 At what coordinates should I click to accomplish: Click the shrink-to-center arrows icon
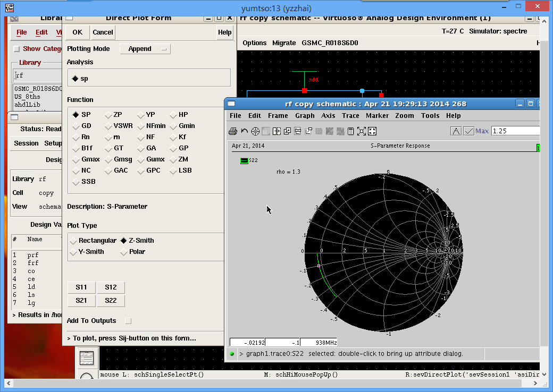click(x=372, y=131)
